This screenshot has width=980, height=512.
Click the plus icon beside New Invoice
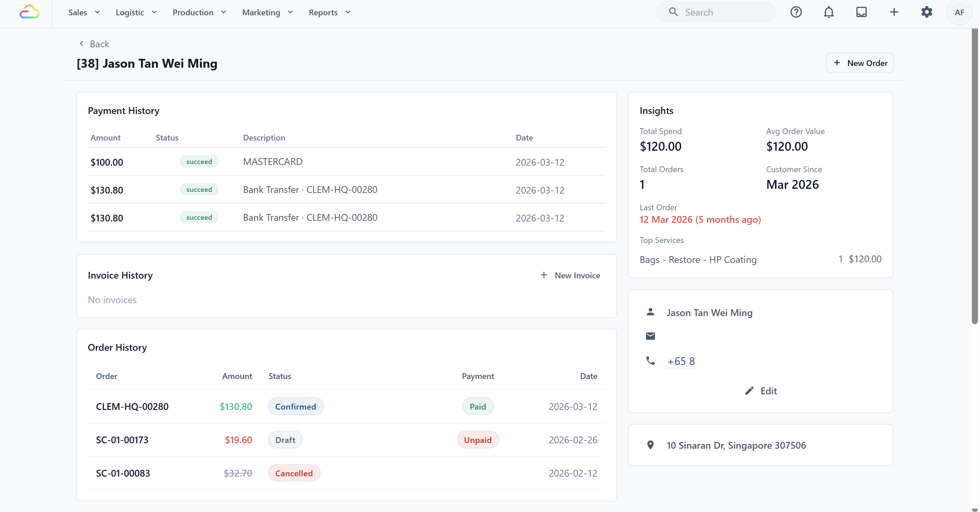click(x=544, y=275)
